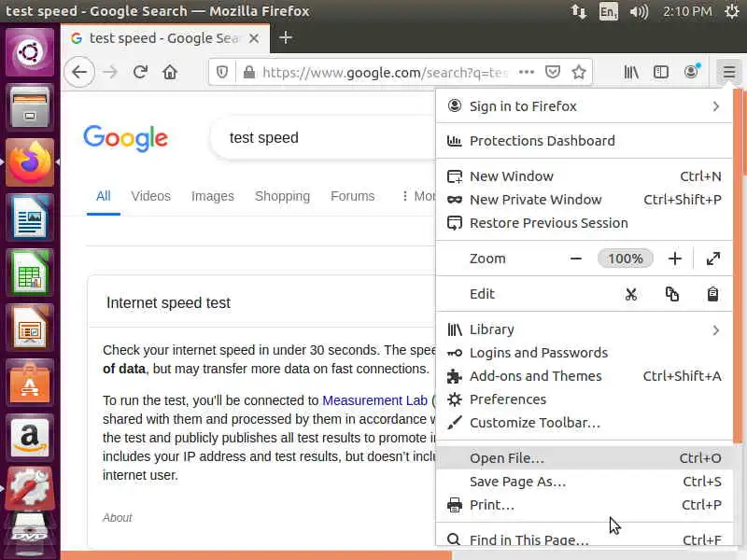Open Protections Dashboard
The image size is (747, 560).
click(585, 141)
